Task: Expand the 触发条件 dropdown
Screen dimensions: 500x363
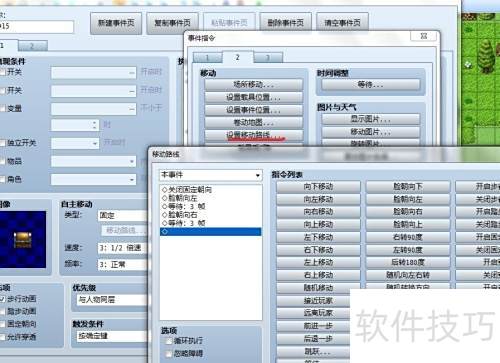Action: coord(112,336)
